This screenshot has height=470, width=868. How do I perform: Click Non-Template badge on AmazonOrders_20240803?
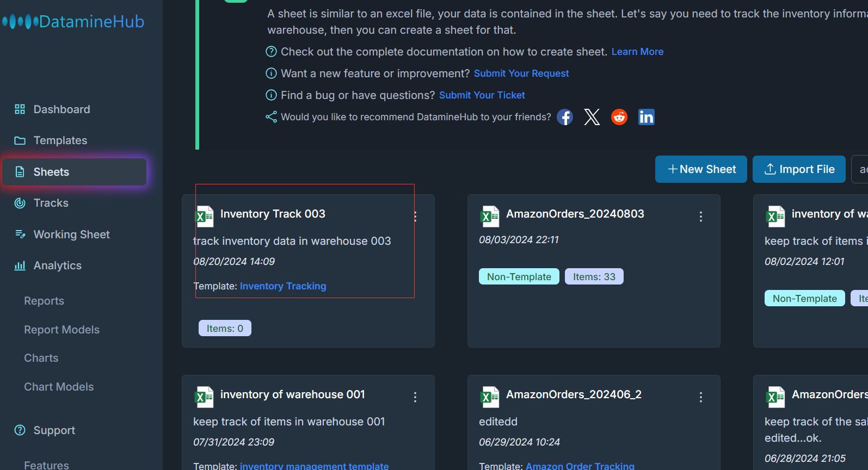pos(519,276)
